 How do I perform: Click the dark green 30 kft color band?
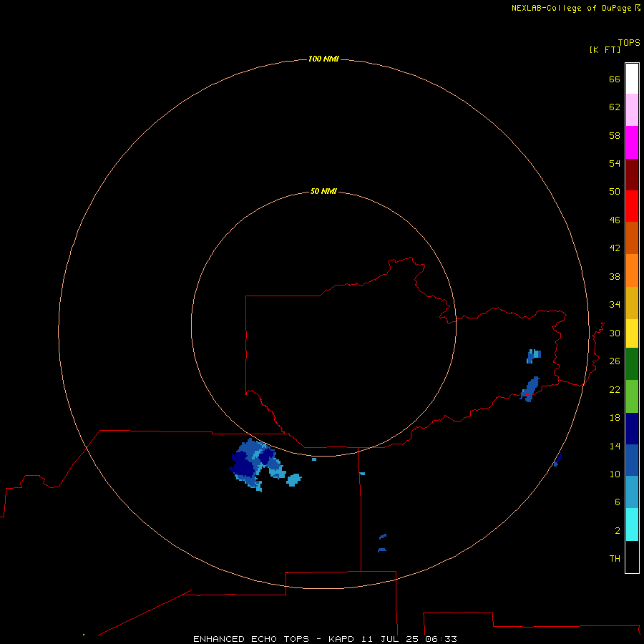click(x=632, y=364)
